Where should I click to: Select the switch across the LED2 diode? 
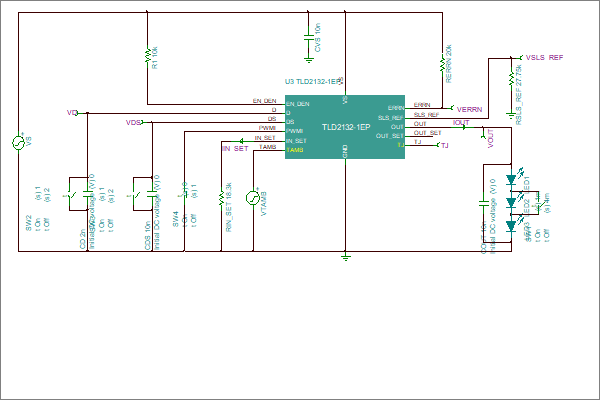pyautogui.click(x=539, y=203)
